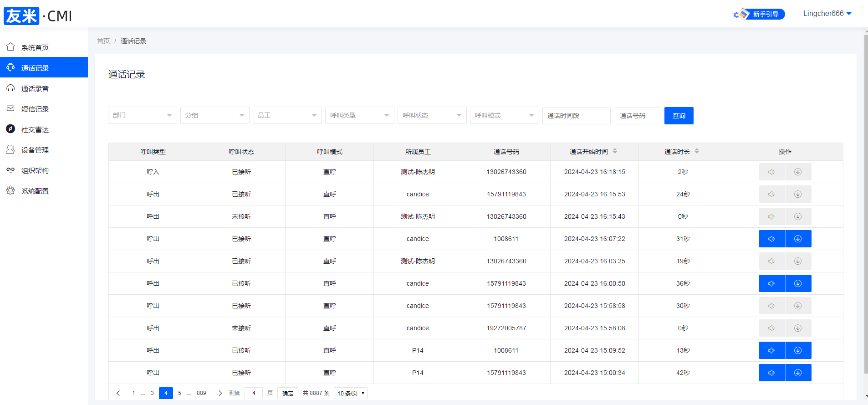This screenshot has height=405, width=868.
Task: Click the 首页 breadcrumb link
Action: (x=103, y=41)
